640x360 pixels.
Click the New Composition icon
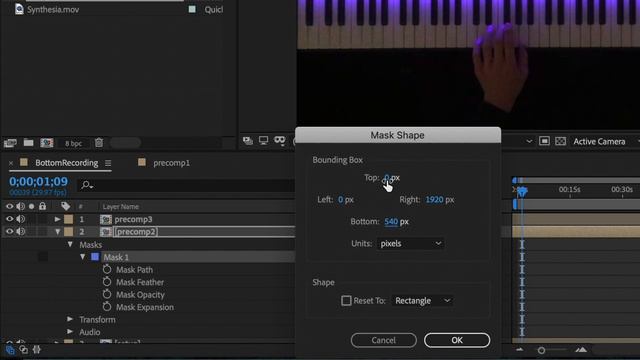(x=47, y=142)
